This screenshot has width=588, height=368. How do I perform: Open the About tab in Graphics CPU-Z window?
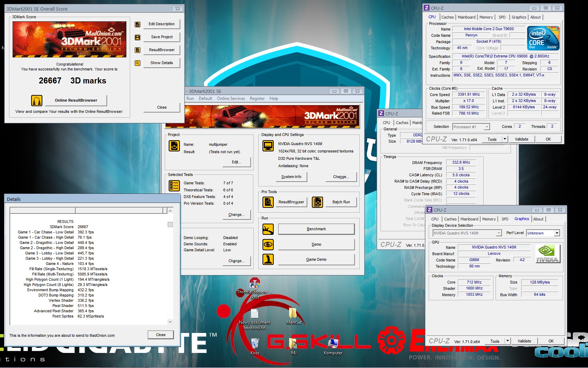(x=538, y=219)
